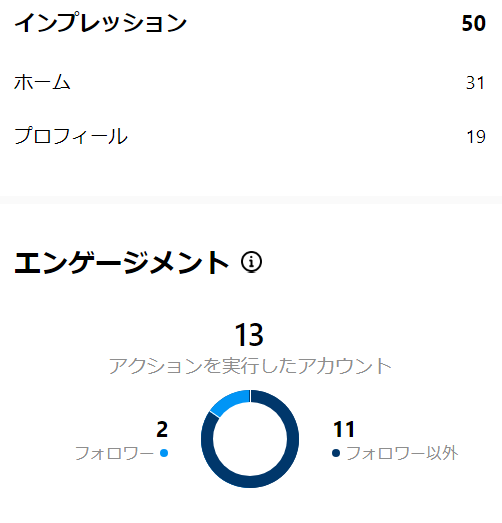This screenshot has height=523, width=502.
Task: Select the プロフィール row label
Action: [x=71, y=136]
